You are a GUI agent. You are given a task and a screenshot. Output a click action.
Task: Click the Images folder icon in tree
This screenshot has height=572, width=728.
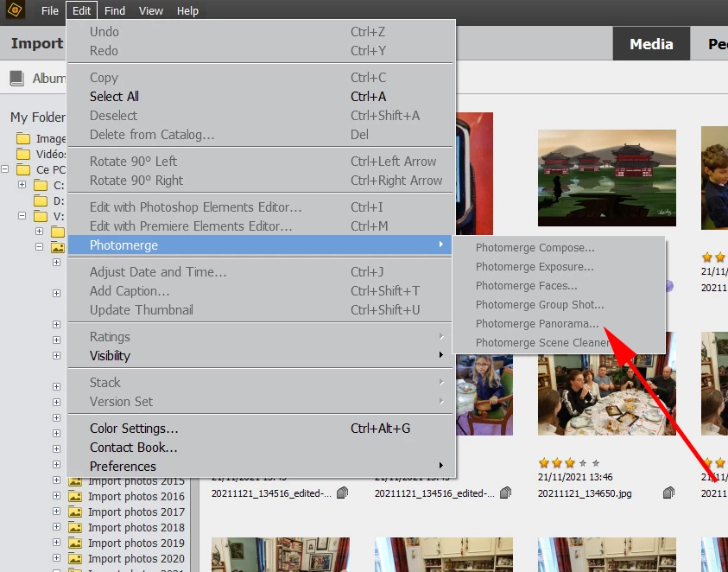coord(23,138)
